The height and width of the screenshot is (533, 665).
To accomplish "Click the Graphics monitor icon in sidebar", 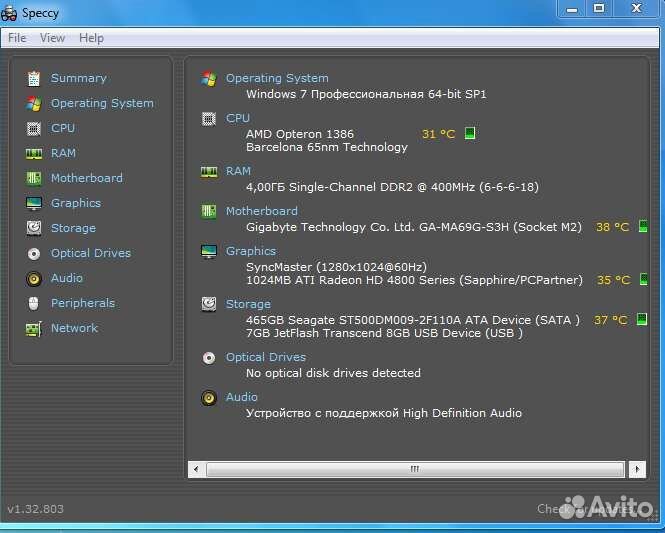I will [x=34, y=203].
